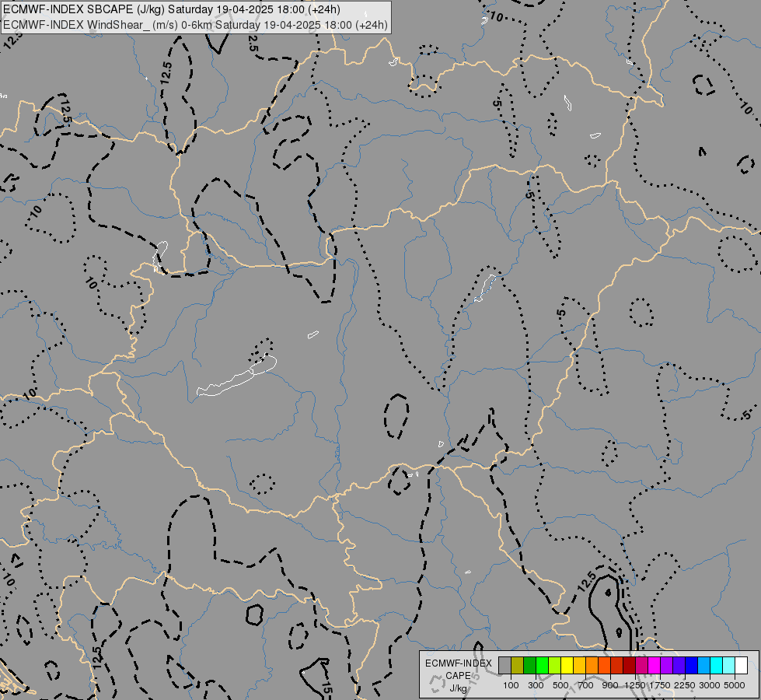
Task: Click the white swatch ending the legend
Action: pyautogui.click(x=741, y=666)
